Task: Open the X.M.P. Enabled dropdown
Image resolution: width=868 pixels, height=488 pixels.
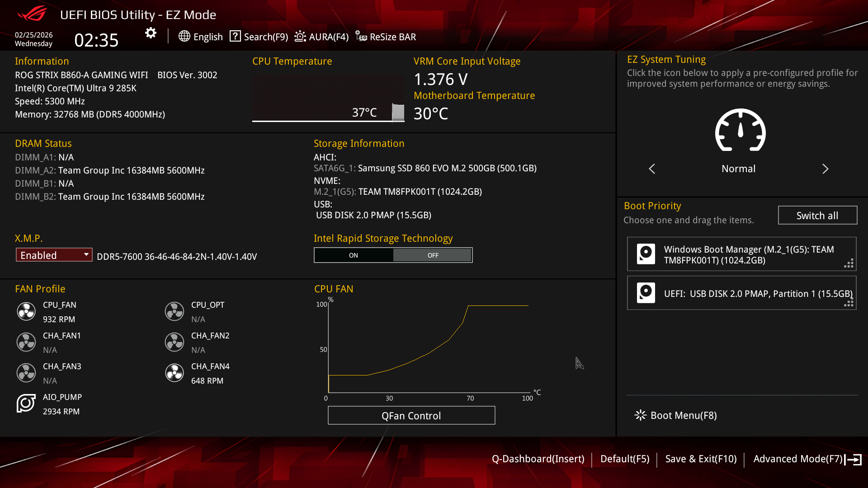Action: coord(54,255)
